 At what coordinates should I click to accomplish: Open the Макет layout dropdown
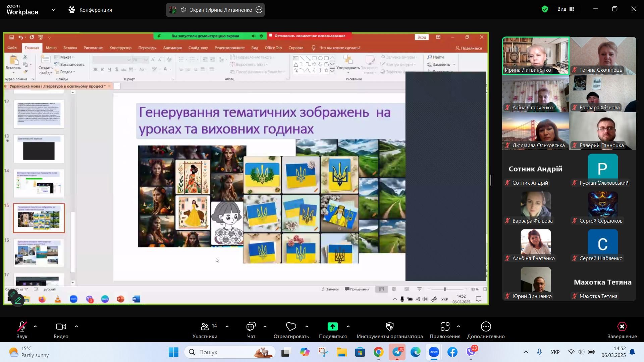[x=64, y=57]
